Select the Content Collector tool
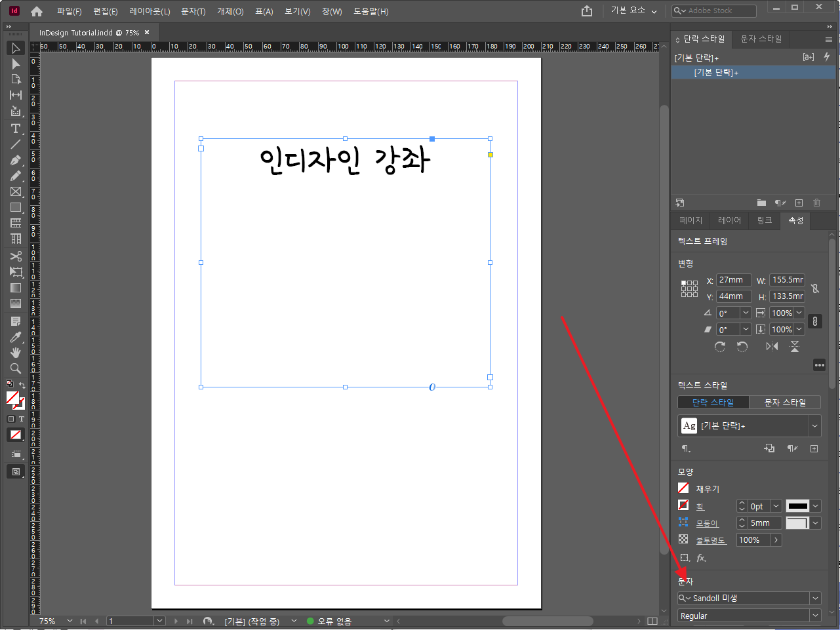Screen dimensions: 840x630 (16, 111)
